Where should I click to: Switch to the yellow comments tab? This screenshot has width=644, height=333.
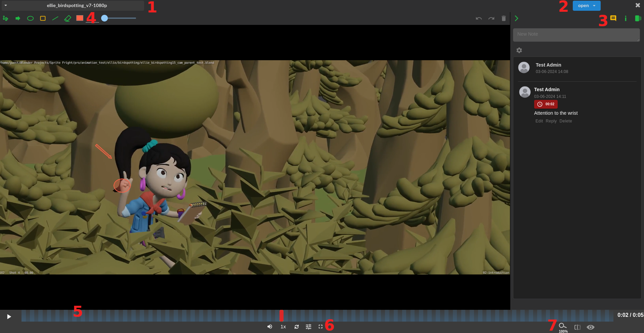[x=613, y=18]
